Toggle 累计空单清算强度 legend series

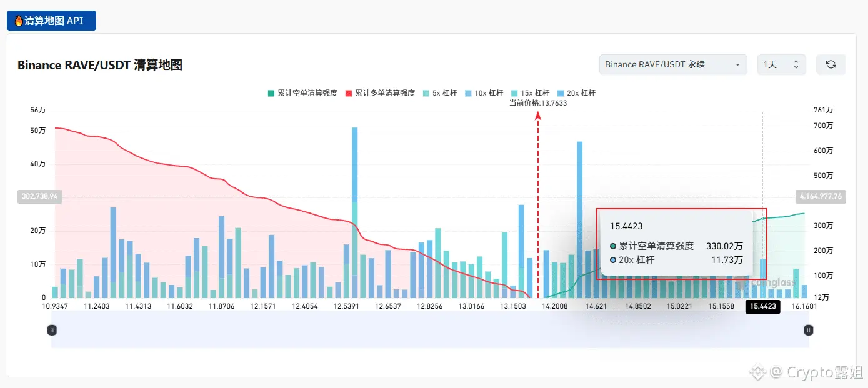point(302,92)
